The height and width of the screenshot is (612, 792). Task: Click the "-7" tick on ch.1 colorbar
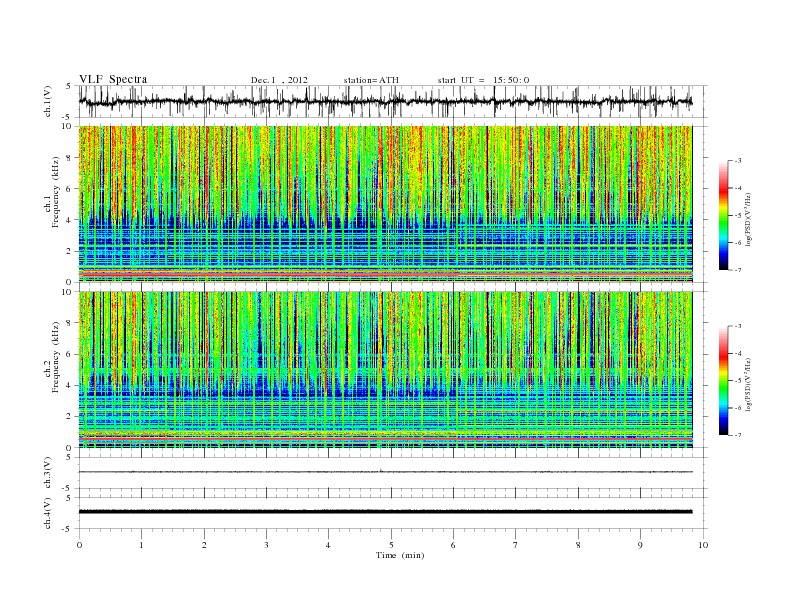tap(737, 270)
